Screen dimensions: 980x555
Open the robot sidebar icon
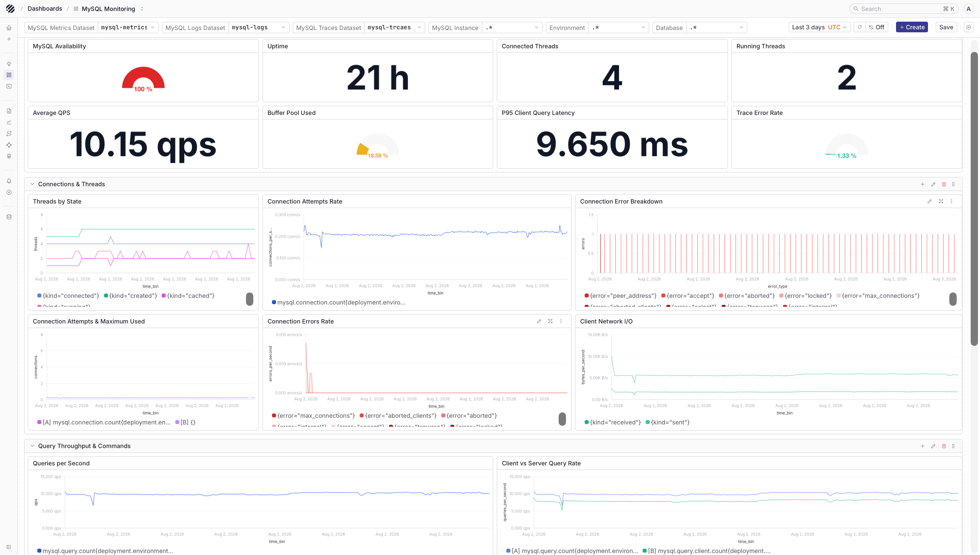[9, 156]
